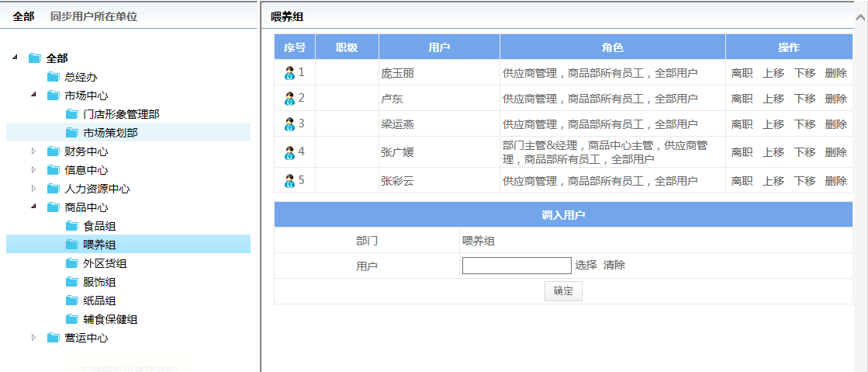Click the root 全部 folder icon in tree
868x372 pixels.
(35, 58)
